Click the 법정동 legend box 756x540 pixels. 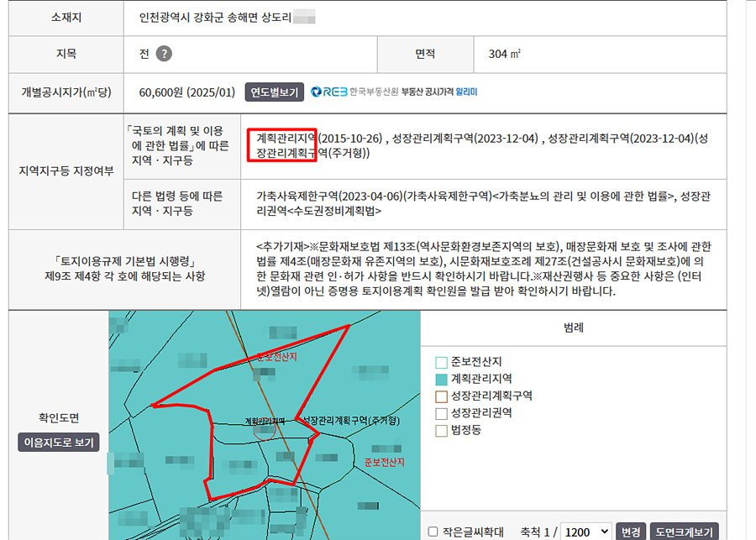click(x=442, y=430)
